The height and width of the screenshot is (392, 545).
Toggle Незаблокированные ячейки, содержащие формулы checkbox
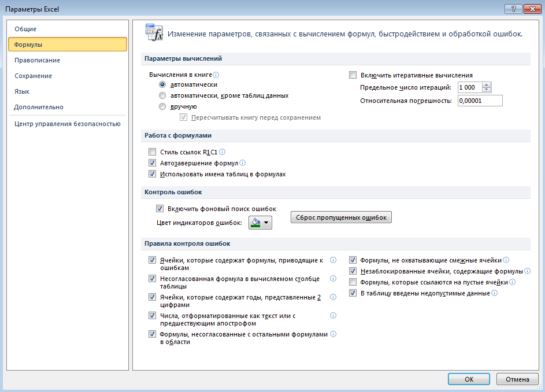click(x=353, y=271)
